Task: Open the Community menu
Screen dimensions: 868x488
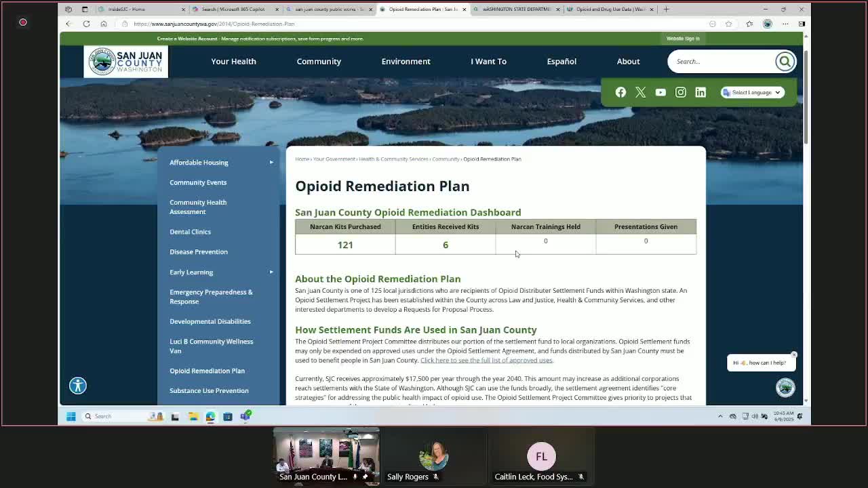Action: coord(319,61)
